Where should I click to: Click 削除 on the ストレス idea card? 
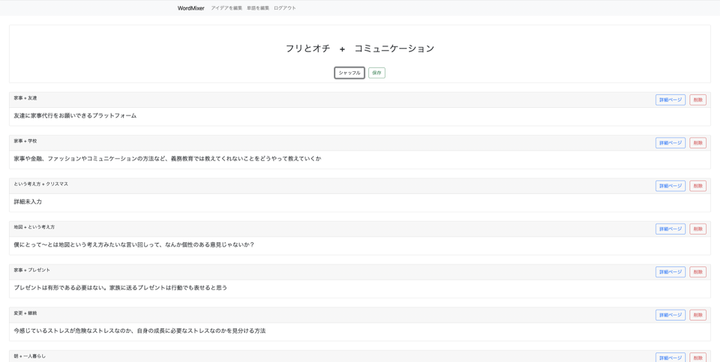(698, 315)
